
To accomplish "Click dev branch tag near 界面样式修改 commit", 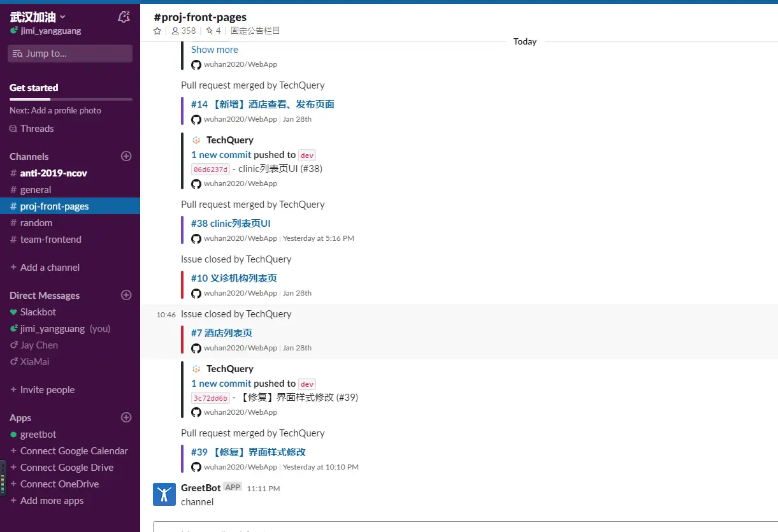I will click(307, 384).
